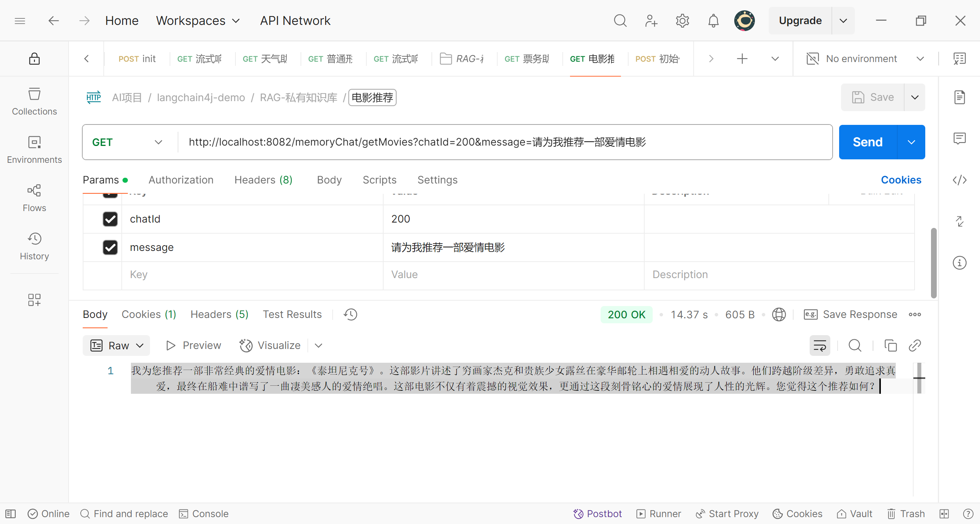Toggle word wrap in response body
Image resolution: width=980 pixels, height=524 pixels.
820,346
